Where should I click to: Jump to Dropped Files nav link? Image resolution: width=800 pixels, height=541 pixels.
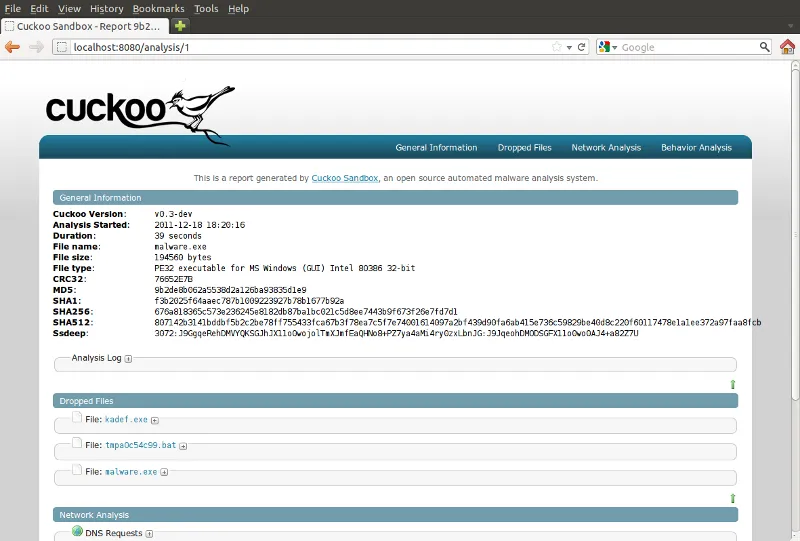[524, 147]
